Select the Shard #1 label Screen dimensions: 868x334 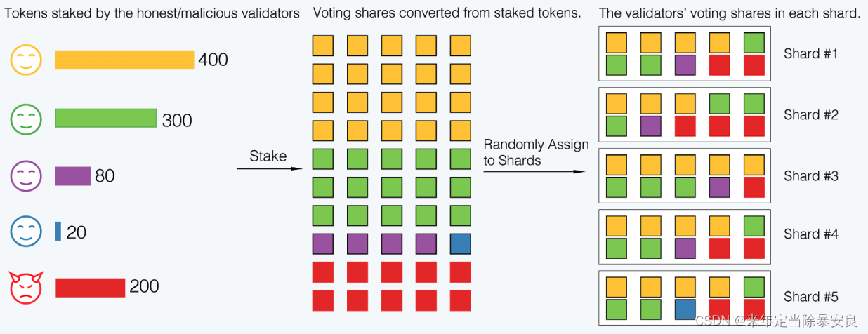click(811, 53)
